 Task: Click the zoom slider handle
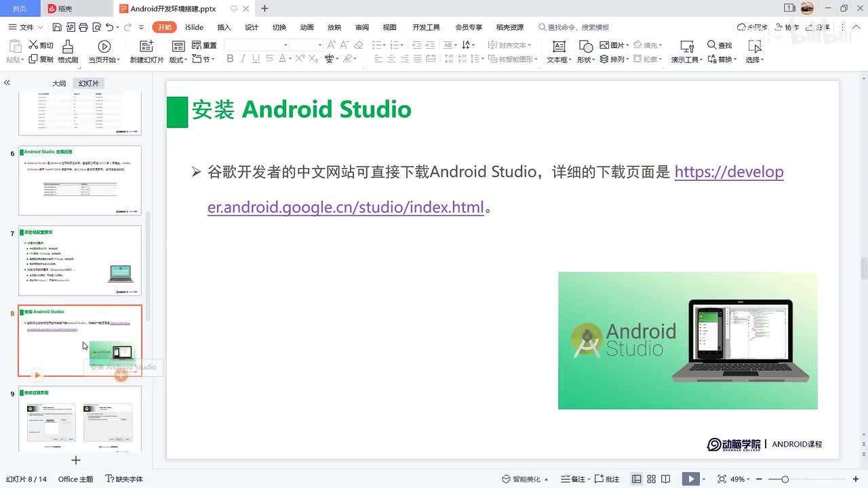click(x=785, y=479)
